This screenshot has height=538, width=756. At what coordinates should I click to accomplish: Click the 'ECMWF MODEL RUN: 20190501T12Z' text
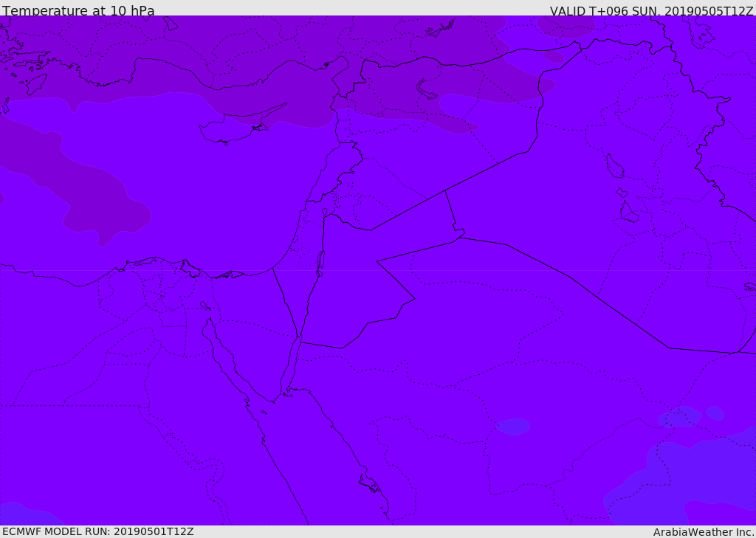coord(98,531)
